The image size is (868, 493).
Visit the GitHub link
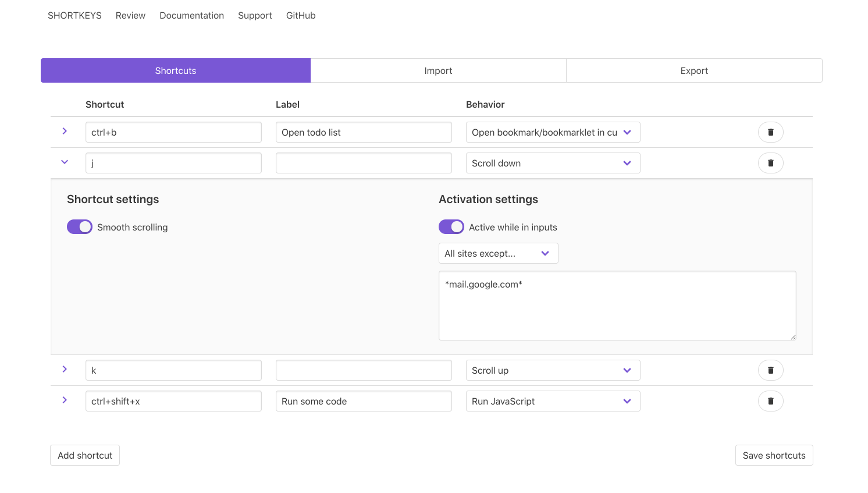coord(300,15)
